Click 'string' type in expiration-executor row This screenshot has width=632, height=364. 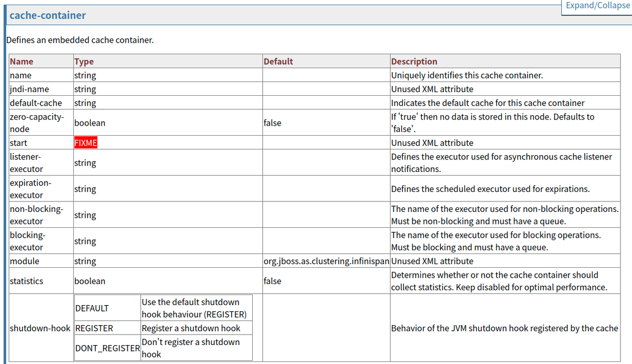click(x=85, y=189)
